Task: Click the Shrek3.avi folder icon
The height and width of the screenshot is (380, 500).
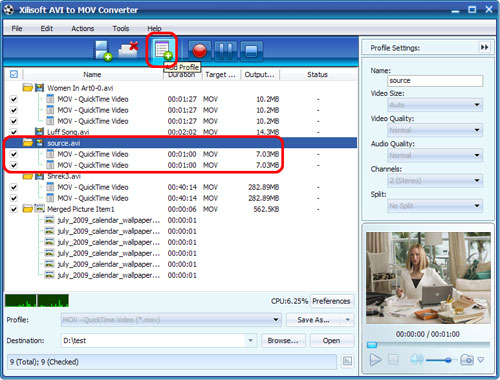Action: click(28, 176)
